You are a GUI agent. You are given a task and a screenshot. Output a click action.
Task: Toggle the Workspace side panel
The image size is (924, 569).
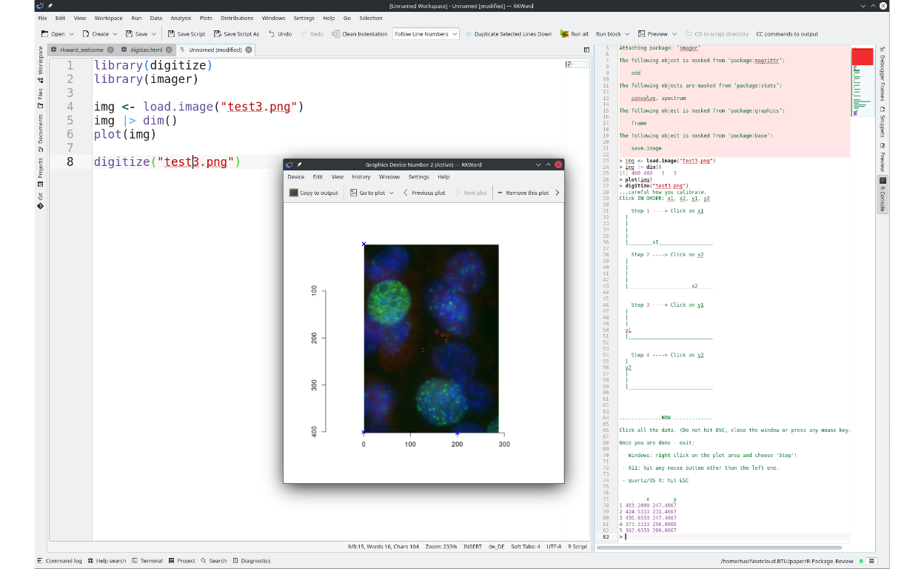tap(40, 64)
